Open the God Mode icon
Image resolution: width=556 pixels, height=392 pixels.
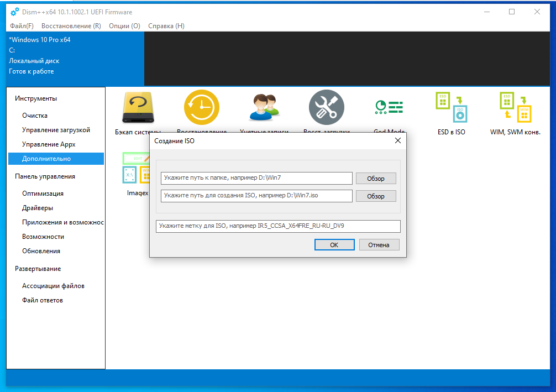[389, 107]
